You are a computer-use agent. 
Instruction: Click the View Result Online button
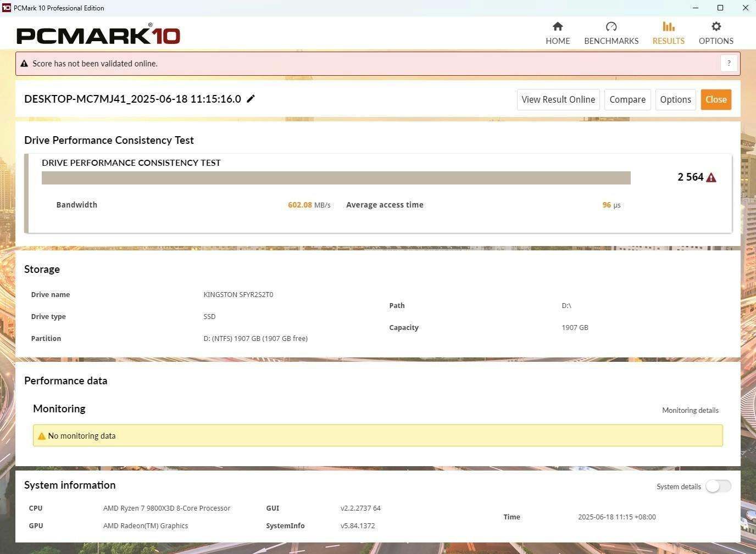(558, 99)
